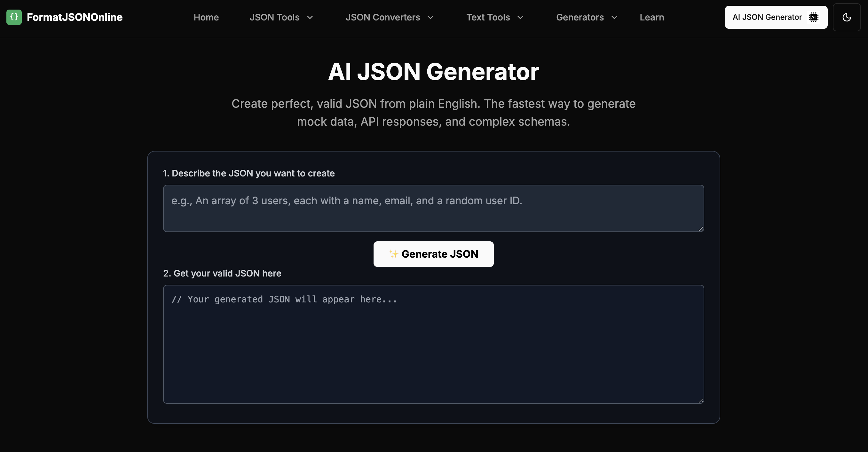Click the sparkles icon on Generate JSON
Viewport: 868px width, 452px height.
pyautogui.click(x=393, y=254)
